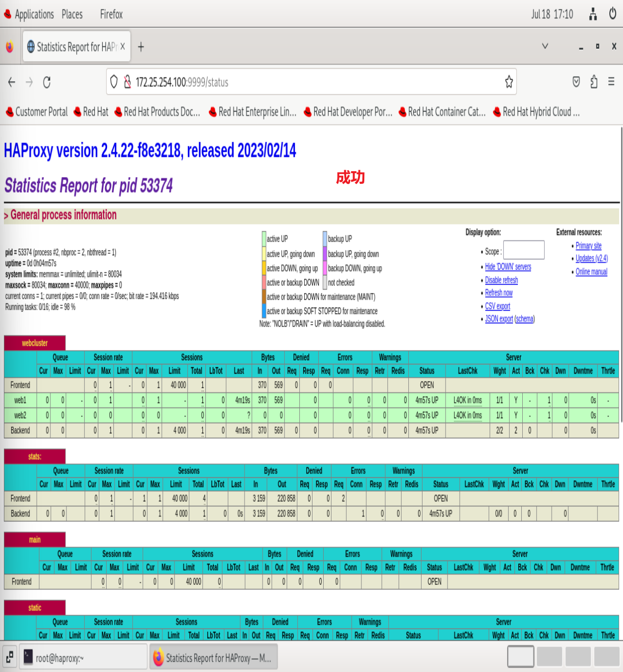Open the power menu icon

pos(612,14)
